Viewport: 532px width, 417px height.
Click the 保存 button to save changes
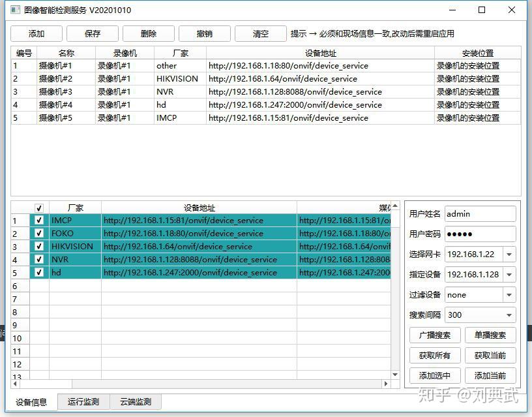click(x=92, y=33)
